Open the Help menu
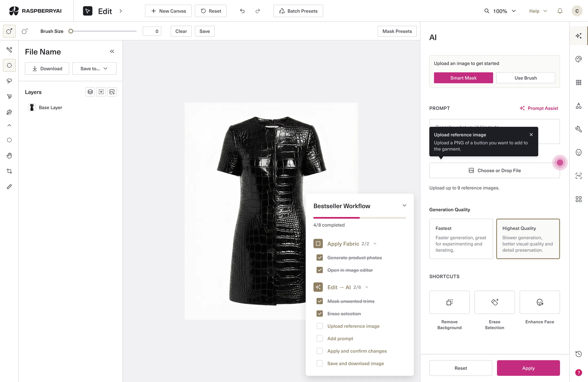The width and height of the screenshot is (588, 382). point(538,11)
